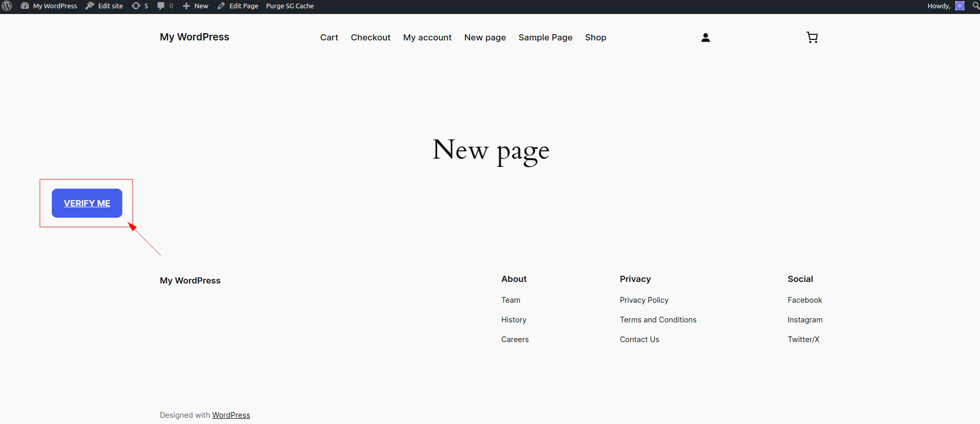Click Purge SG Cache
Screen dimensions: 980x424
tap(290, 6)
